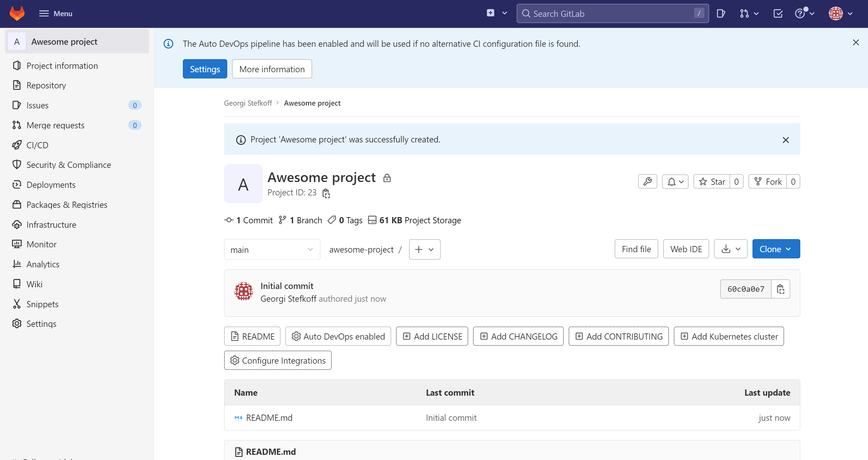
Task: Click Awesome project header in sidebar
Action: coord(77,42)
